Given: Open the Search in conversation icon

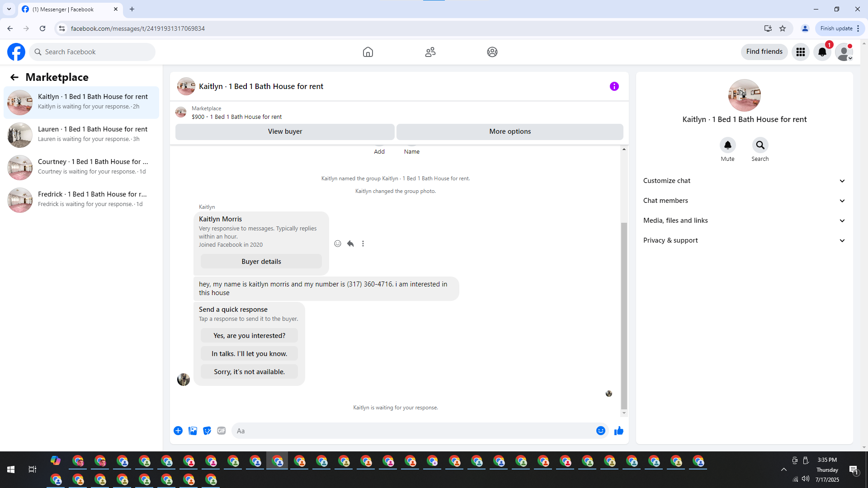Looking at the screenshot, I should 760,145.
